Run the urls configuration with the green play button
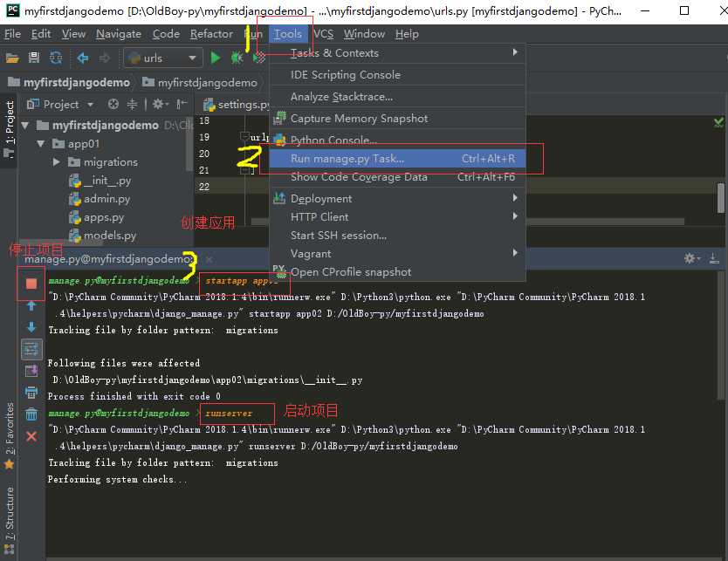This screenshot has width=728, height=561. coord(216,58)
